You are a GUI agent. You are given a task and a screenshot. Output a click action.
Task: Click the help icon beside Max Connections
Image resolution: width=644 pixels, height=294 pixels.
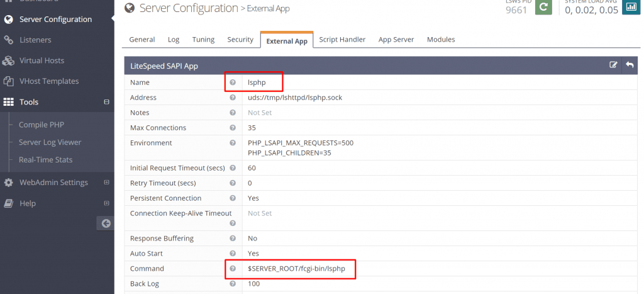(233, 128)
